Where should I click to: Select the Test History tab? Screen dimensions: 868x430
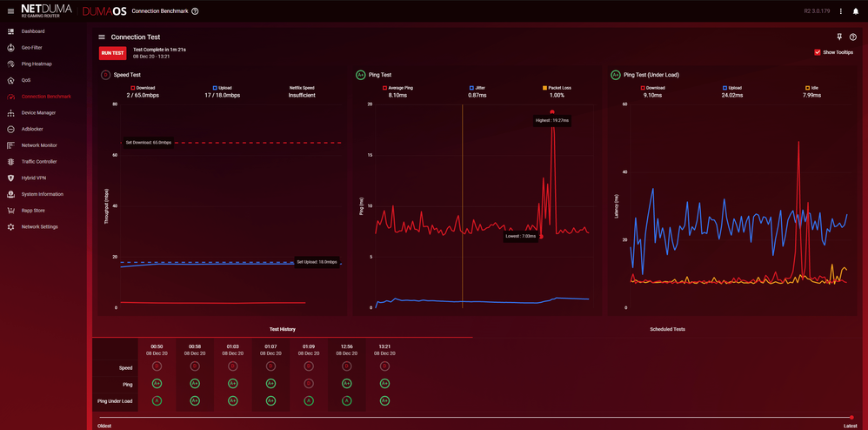tap(282, 329)
